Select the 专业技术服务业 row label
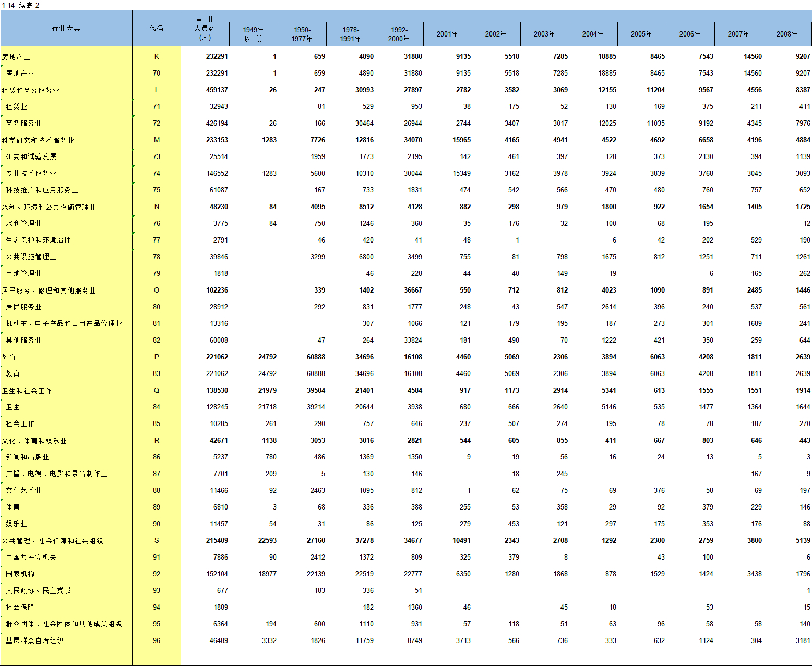Screen dimensions: 812x666 [31, 174]
